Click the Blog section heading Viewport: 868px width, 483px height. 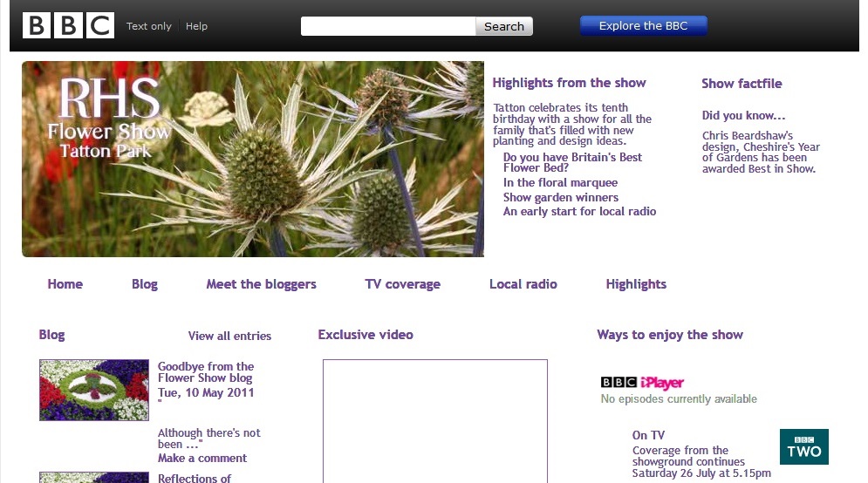pos(52,335)
